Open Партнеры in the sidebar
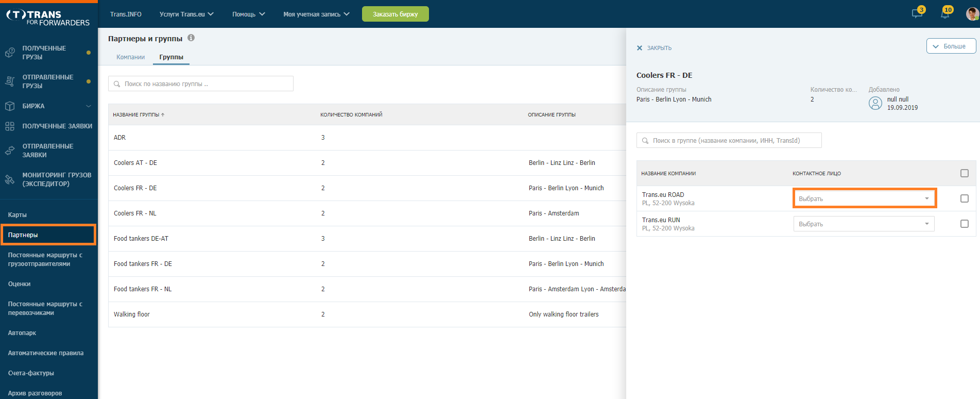This screenshot has height=399, width=980. (48, 235)
